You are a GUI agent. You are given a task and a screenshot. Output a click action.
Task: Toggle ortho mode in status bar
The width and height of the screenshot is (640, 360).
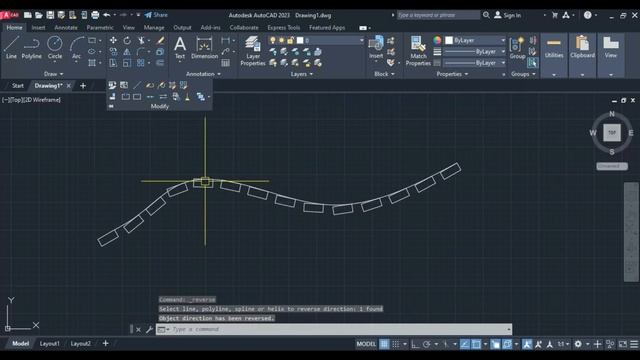pyautogui.click(x=415, y=344)
